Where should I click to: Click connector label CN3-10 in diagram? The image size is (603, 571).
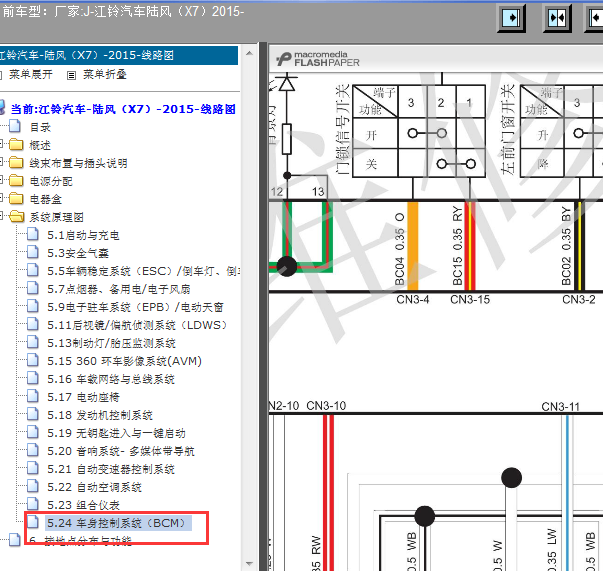[326, 406]
